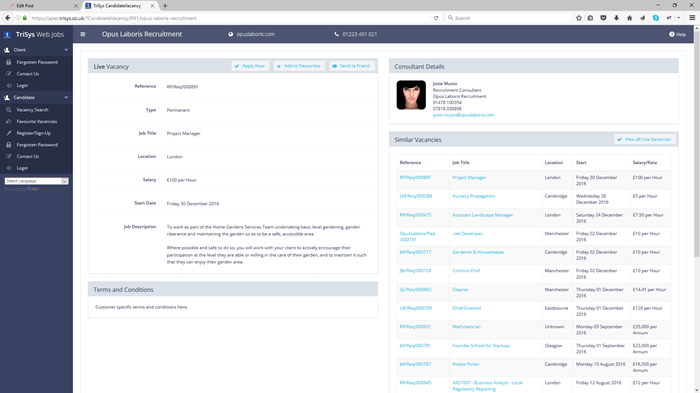
Task: Go to browser home icon
Action: (629, 18)
